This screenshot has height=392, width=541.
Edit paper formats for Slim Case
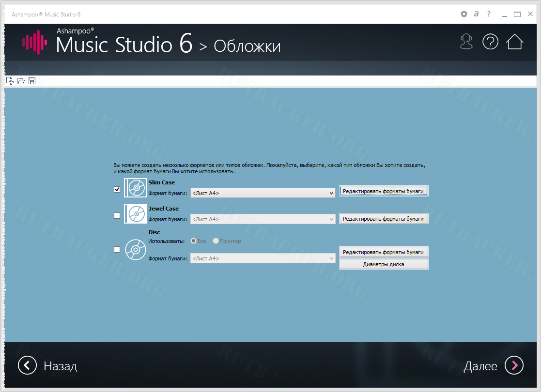coord(384,191)
